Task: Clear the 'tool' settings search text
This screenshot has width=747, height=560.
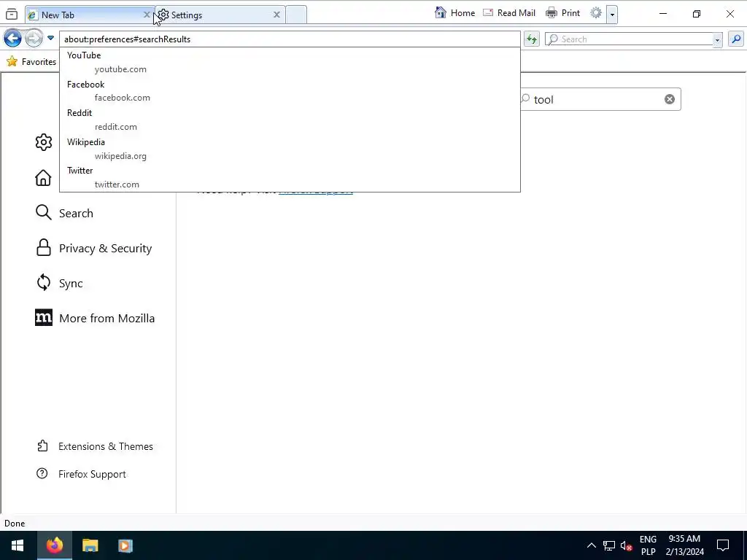Action: (670, 99)
